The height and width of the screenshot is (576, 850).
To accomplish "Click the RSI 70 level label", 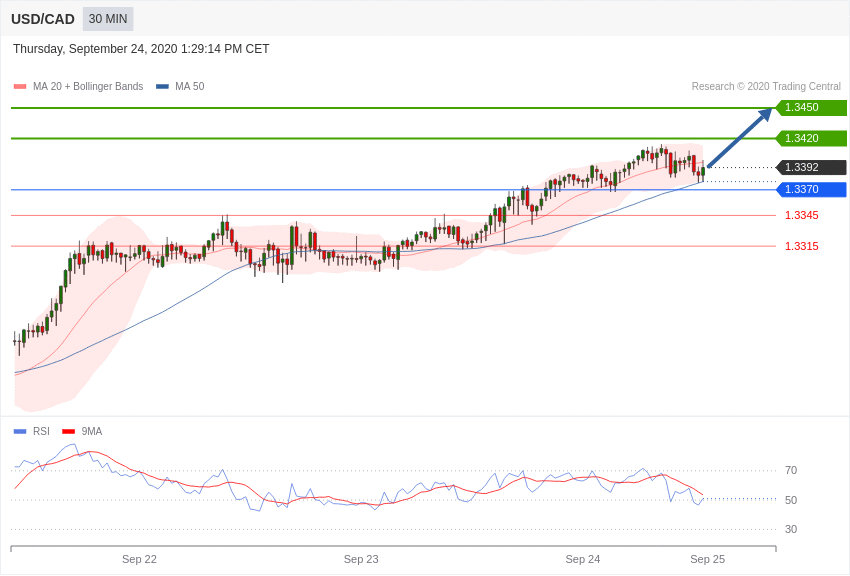I will click(791, 470).
